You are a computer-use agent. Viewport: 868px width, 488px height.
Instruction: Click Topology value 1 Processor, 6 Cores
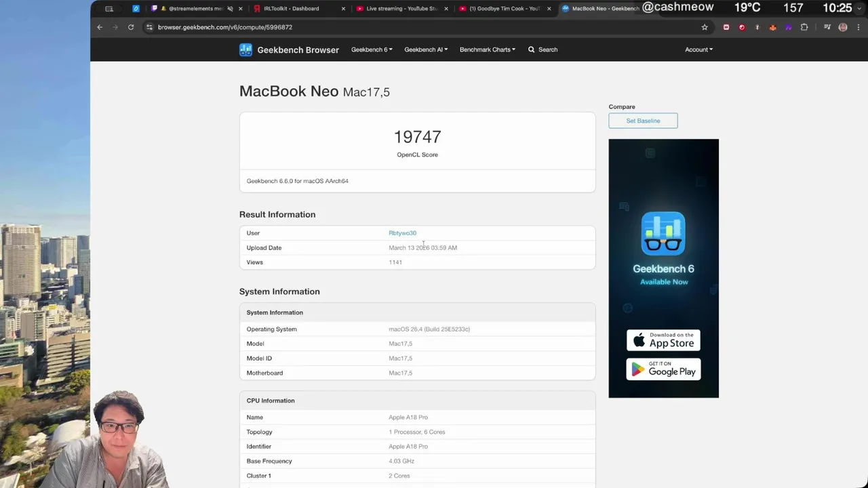point(417,432)
